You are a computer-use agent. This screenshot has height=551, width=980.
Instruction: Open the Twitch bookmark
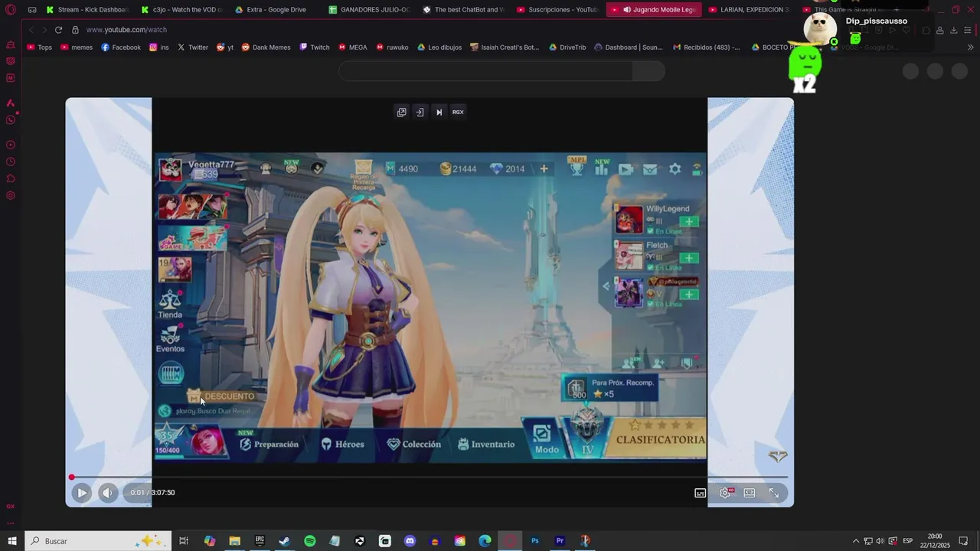tap(315, 47)
